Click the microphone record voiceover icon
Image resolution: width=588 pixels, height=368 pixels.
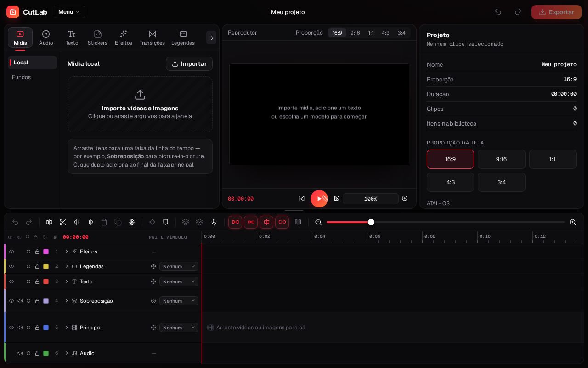click(x=214, y=222)
